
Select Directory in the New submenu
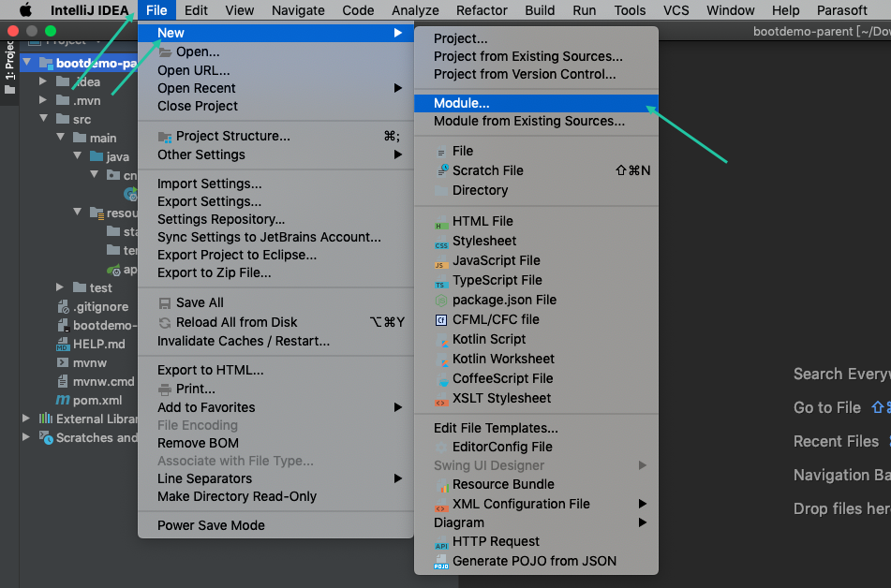coord(537,191)
